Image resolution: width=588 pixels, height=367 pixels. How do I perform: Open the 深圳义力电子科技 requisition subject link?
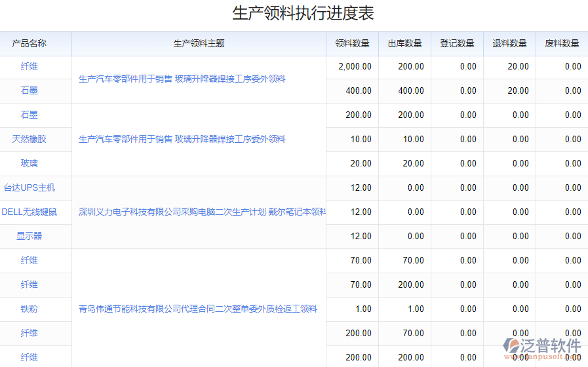(202, 212)
